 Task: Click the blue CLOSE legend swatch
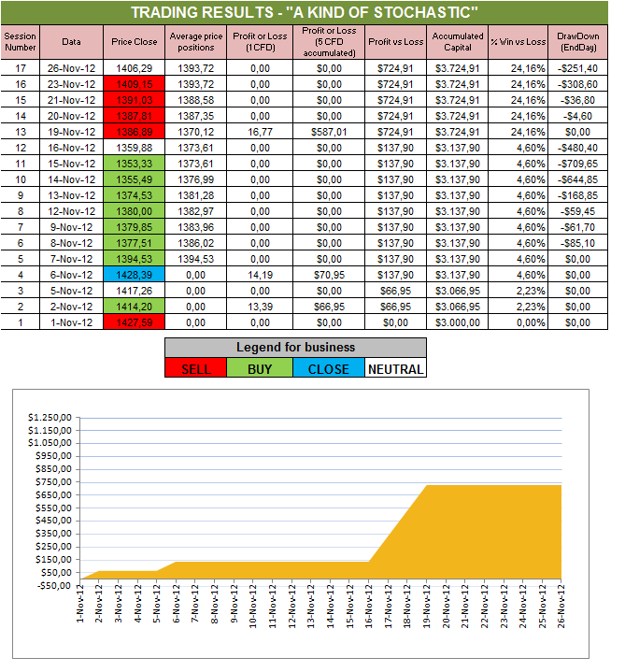pos(329,367)
